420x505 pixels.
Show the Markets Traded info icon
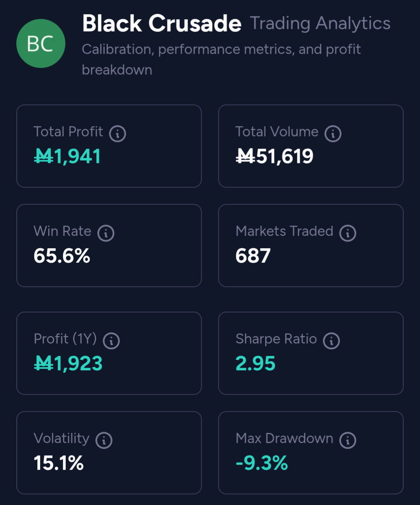click(348, 233)
